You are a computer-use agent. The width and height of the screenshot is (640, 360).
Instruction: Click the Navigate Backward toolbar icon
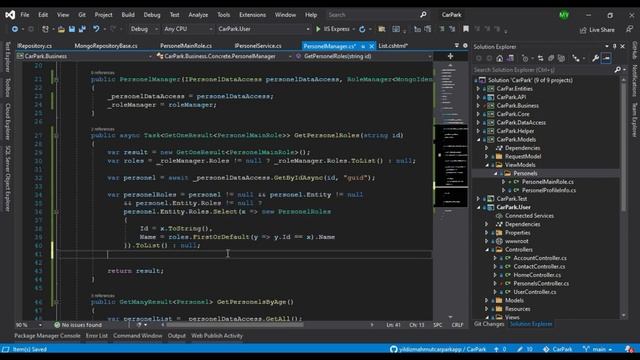[15, 29]
